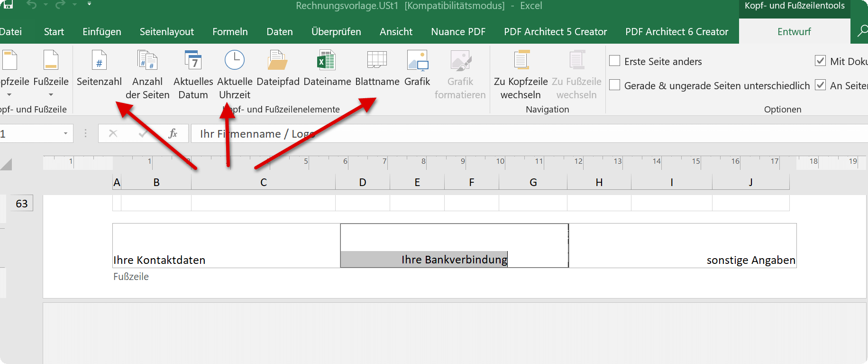This screenshot has height=364, width=868.
Task: Switch to the Einfügen tab
Action: [102, 31]
